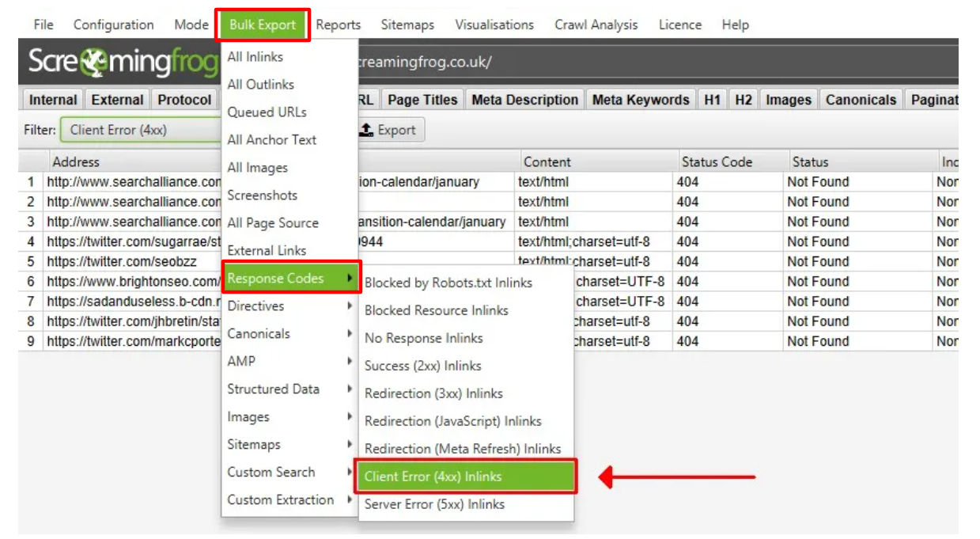Switch to the External tab
This screenshot has height=539, width=980.
click(117, 100)
